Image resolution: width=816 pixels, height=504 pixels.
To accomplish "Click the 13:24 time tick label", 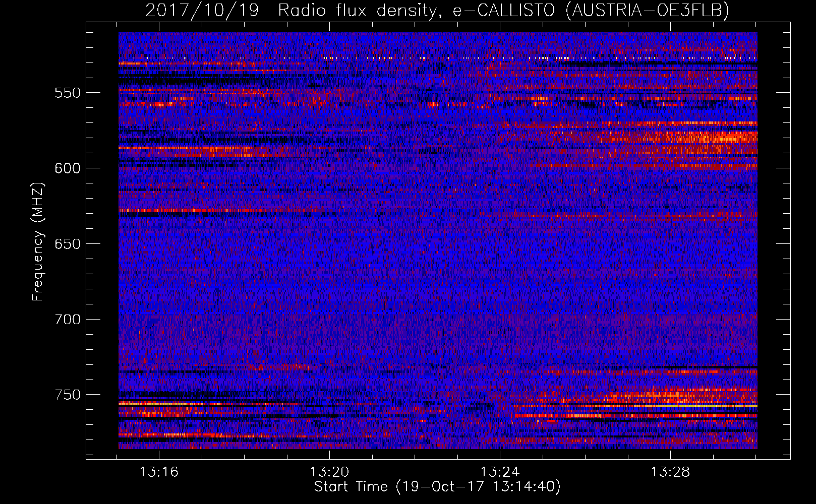I will [x=500, y=472].
